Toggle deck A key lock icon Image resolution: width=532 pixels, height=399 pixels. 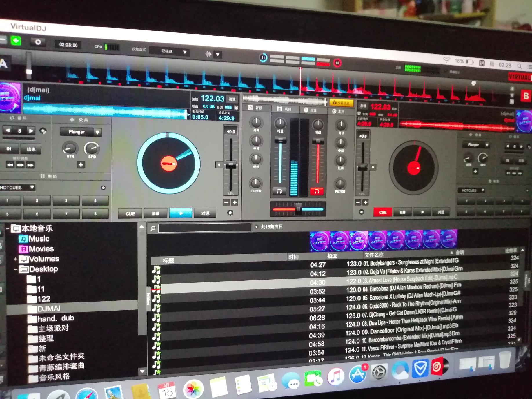tap(236, 108)
